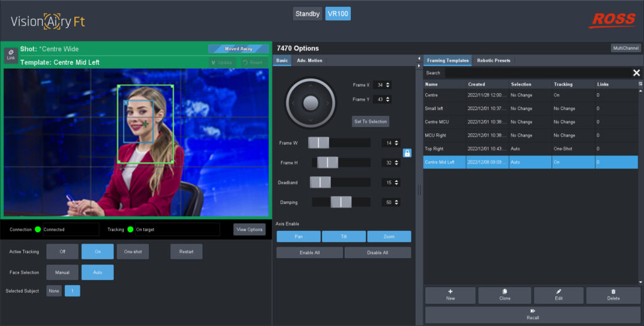Click the Restart tracking button

tap(186, 252)
